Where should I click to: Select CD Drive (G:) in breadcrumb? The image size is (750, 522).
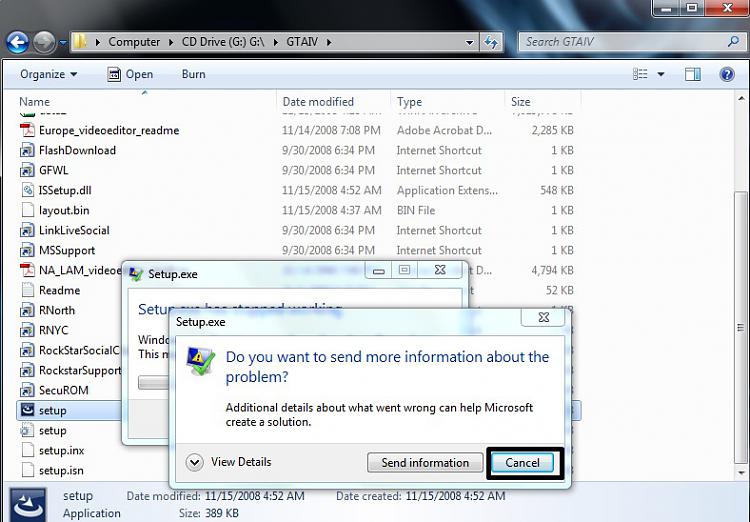point(223,42)
